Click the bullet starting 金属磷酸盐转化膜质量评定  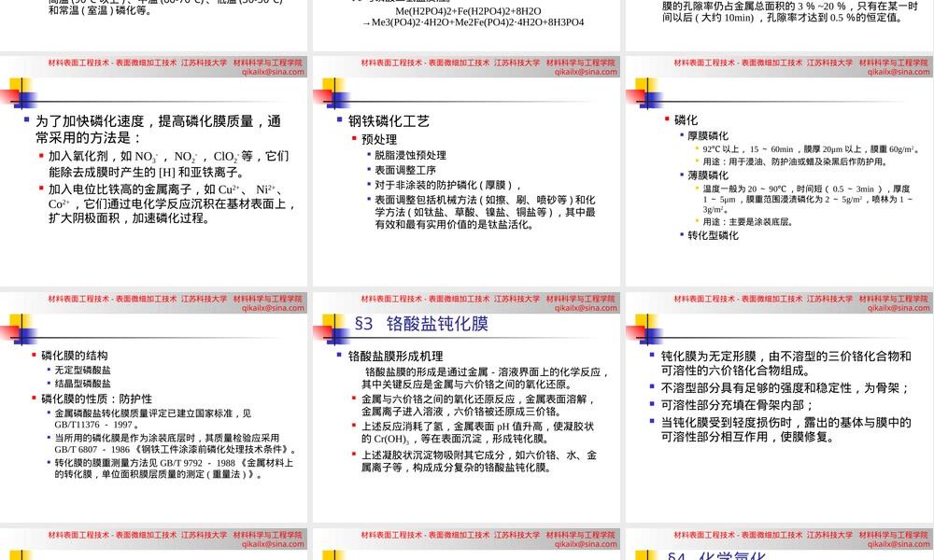point(152,419)
